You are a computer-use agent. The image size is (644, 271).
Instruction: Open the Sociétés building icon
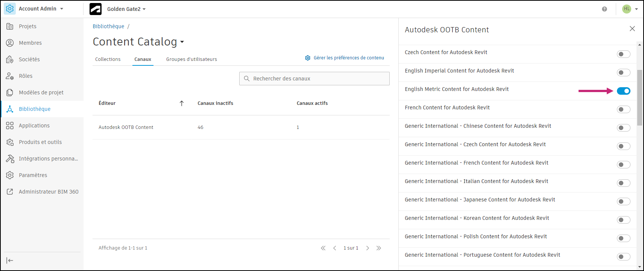(x=10, y=59)
